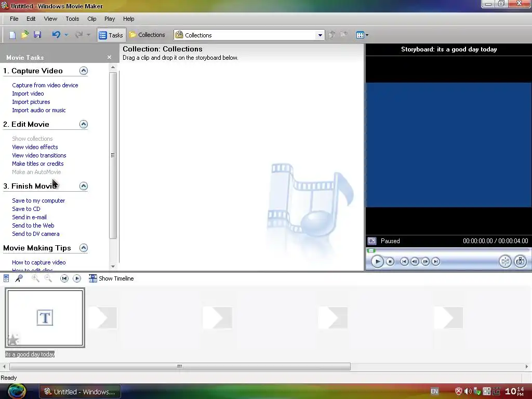532x399 pixels.
Task: Collapse the Edit Movie section
Action: tap(84, 124)
